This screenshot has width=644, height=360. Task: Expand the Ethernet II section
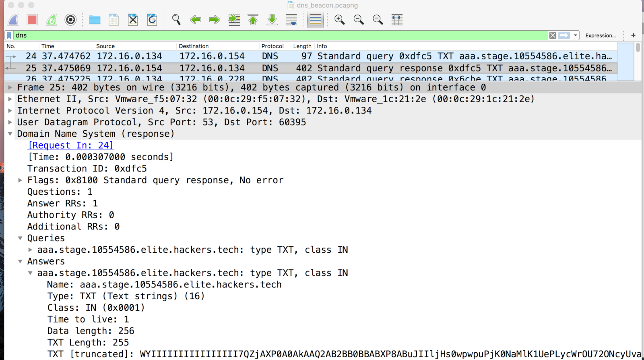point(10,99)
